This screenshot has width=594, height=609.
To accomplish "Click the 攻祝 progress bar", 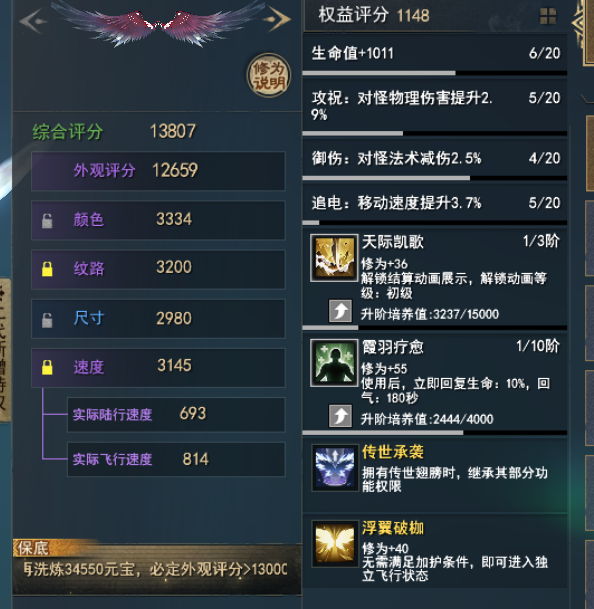I will (x=435, y=133).
